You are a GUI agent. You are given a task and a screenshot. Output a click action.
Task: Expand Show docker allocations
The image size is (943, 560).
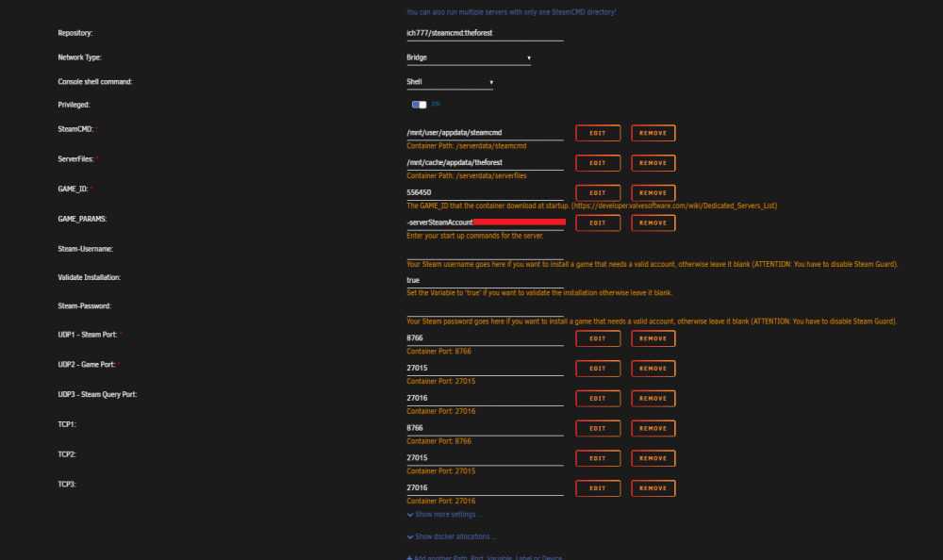coord(452,536)
